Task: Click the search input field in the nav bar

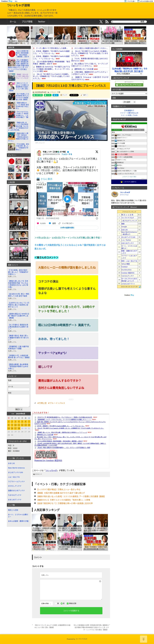Action: [124, 22]
